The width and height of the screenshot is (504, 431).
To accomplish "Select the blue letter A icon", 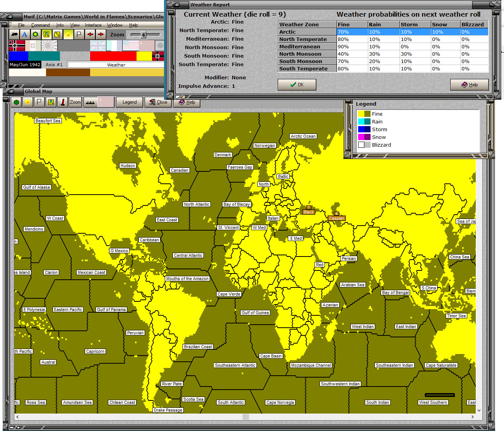I will 24,34.
